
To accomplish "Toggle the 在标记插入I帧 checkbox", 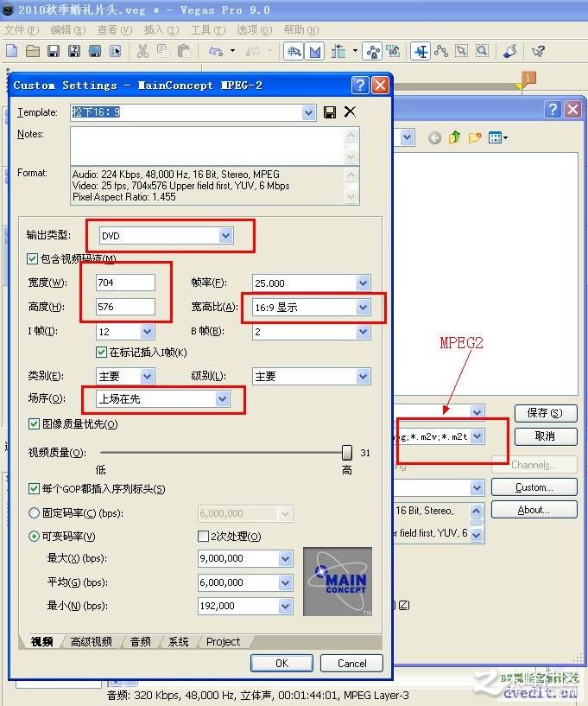I will click(102, 352).
